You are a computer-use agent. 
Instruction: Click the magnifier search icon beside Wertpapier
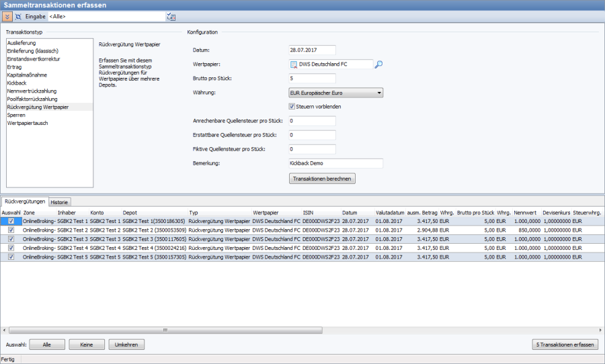click(378, 64)
